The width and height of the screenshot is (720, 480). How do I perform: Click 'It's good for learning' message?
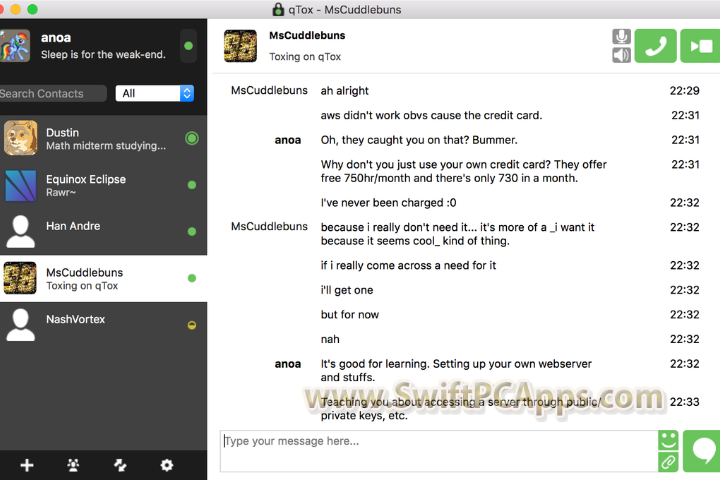(456, 370)
